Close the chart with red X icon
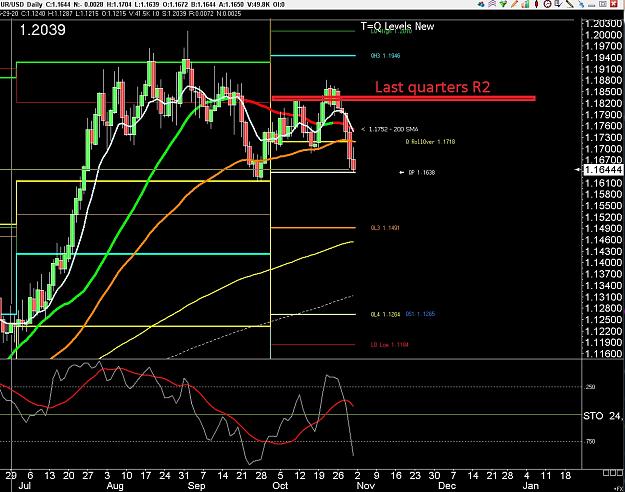 614,4
